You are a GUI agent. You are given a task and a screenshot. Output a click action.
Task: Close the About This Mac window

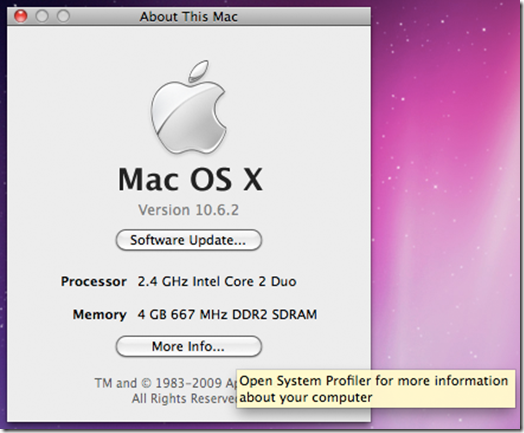21,16
